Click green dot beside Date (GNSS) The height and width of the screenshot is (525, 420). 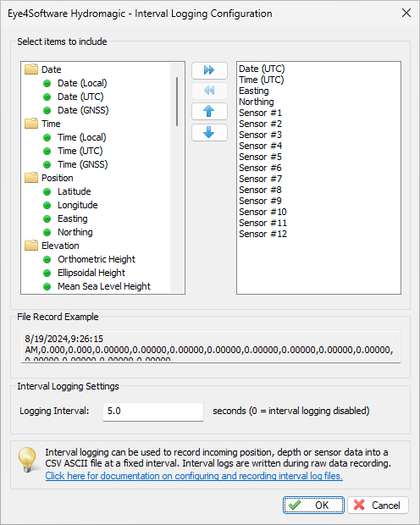click(47, 110)
